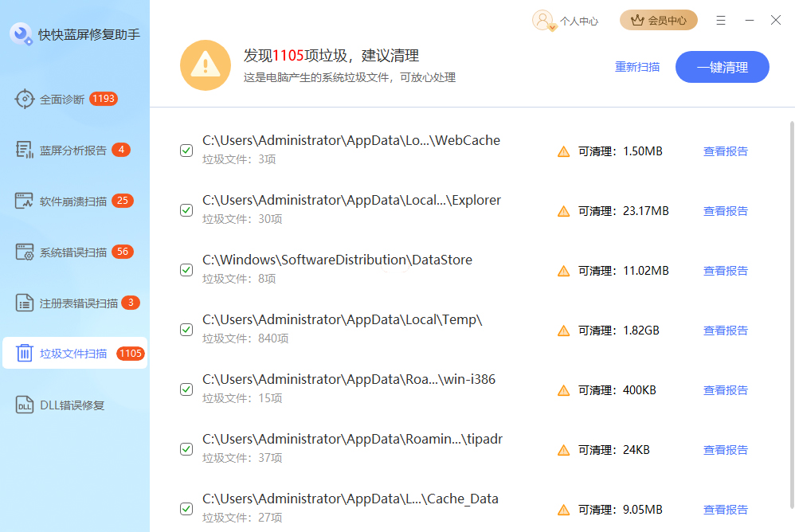Screen dimensions: 795x532
Task: Click the win-i386 folder path entry
Action: click(x=349, y=380)
